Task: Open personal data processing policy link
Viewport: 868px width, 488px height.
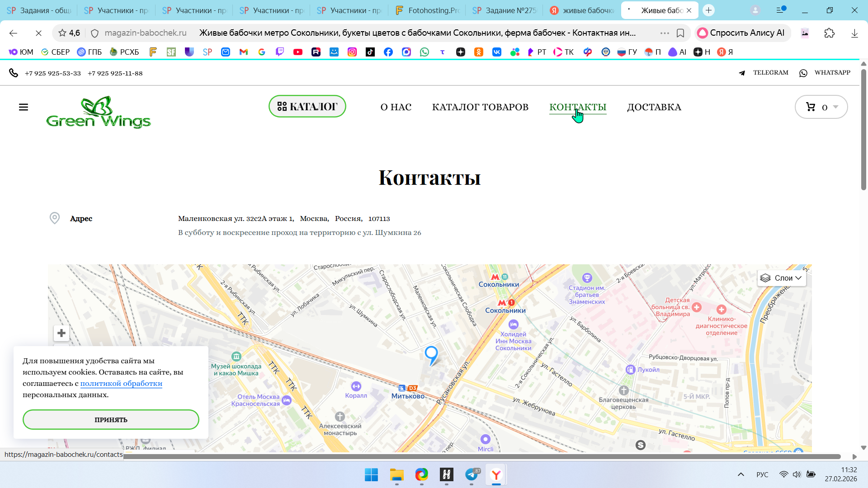Action: click(x=121, y=384)
